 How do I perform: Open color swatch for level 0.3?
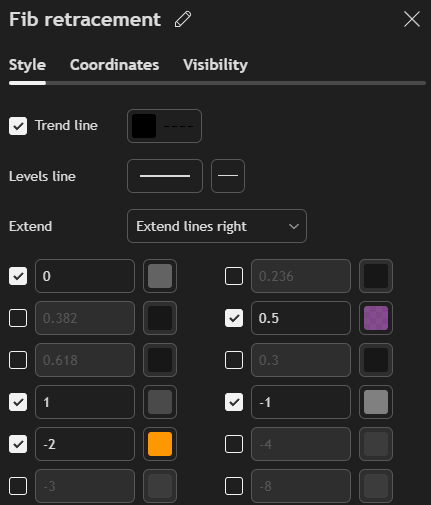tap(376, 360)
